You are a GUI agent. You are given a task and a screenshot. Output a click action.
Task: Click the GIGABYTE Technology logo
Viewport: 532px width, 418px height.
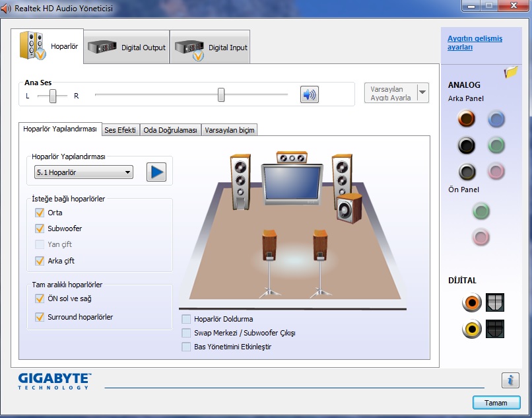(x=55, y=381)
